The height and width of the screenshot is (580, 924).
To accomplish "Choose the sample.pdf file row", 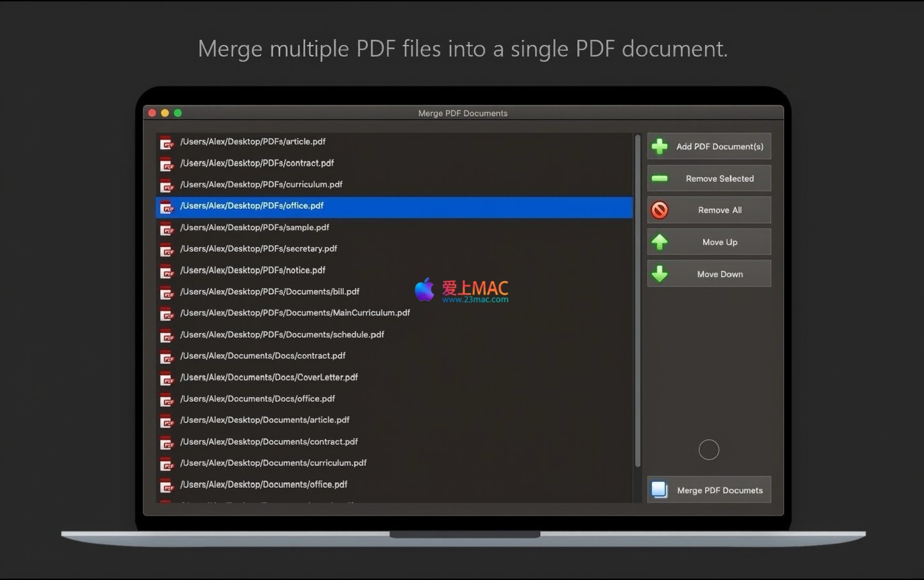I will tap(255, 228).
